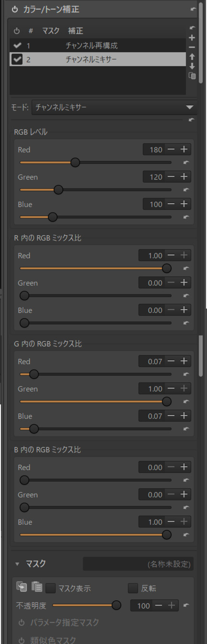Click the 不透明度 opacity slider handle
This screenshot has width=207, height=644.
click(116, 605)
